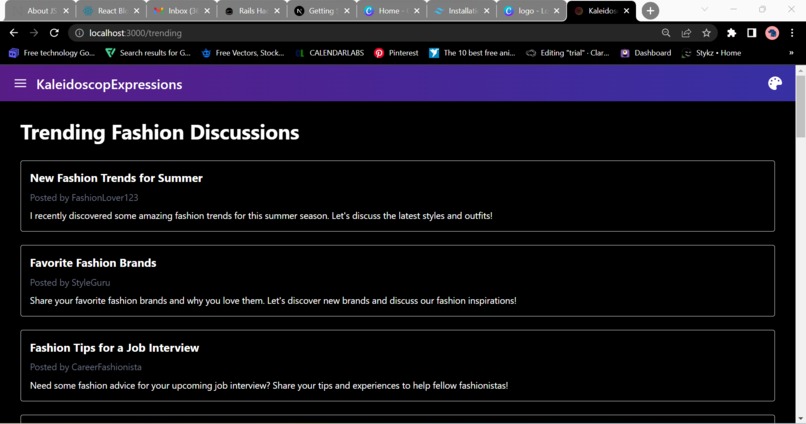The width and height of the screenshot is (806, 424).
Task: Close the Getting Started tab
Action: [x=347, y=11]
